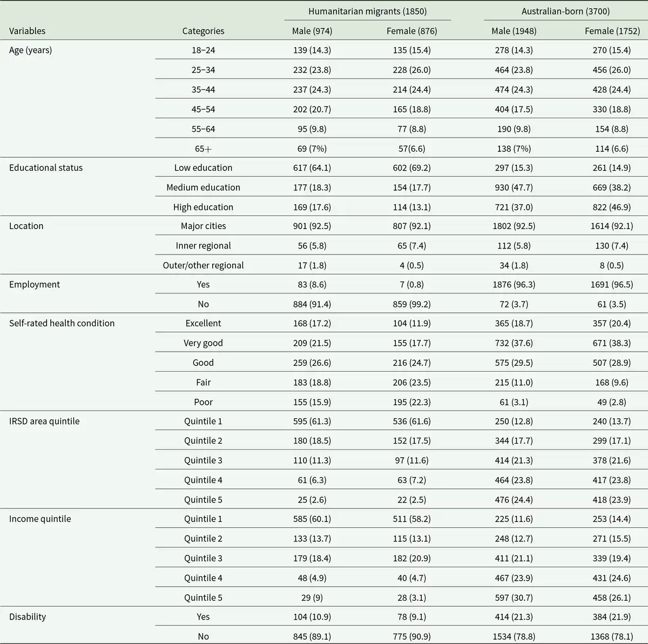The height and width of the screenshot is (644, 648).
Task: Click the "617 (64.1)" low education cell
Action: [x=312, y=168]
